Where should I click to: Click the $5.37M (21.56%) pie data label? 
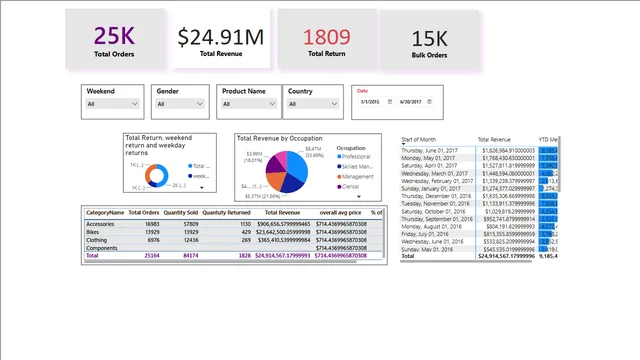[x=262, y=196]
